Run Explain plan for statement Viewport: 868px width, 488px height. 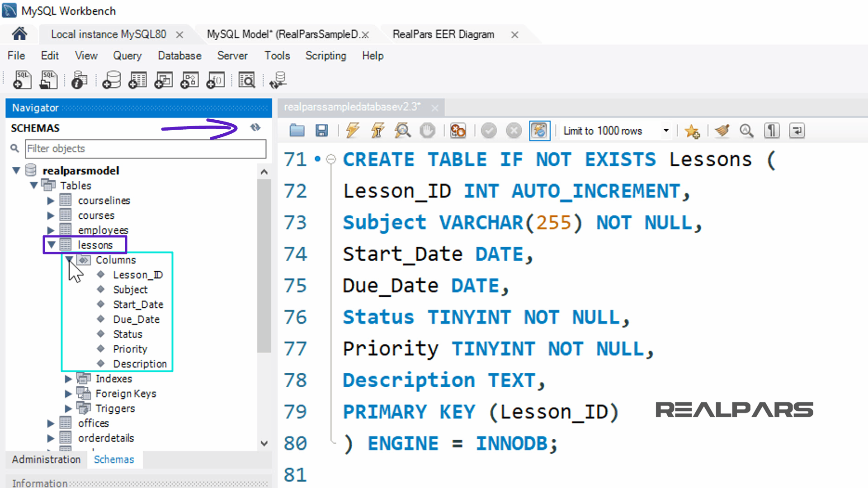[x=402, y=131]
